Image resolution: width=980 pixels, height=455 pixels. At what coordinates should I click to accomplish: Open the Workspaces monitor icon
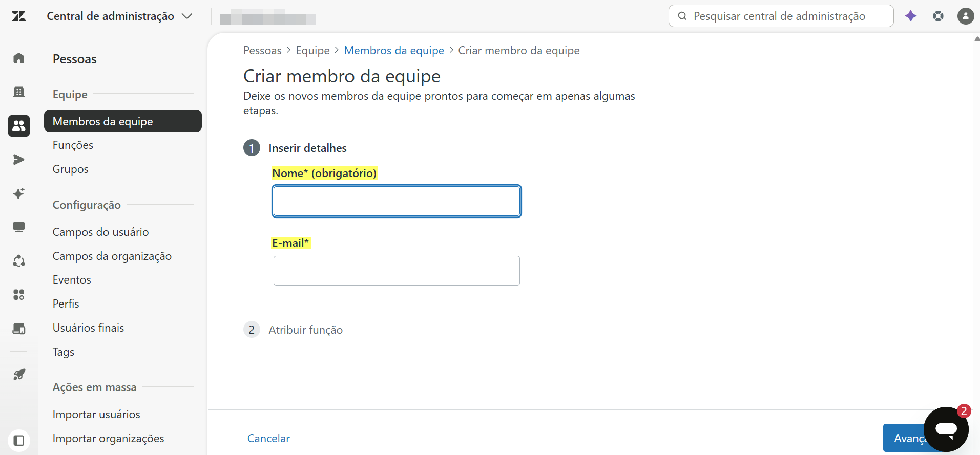click(19, 227)
